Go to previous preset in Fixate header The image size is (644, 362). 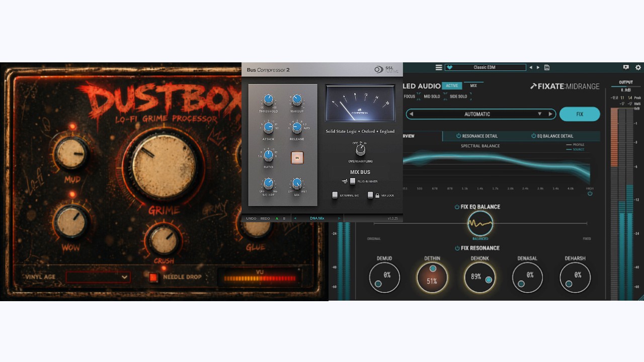pos(530,67)
